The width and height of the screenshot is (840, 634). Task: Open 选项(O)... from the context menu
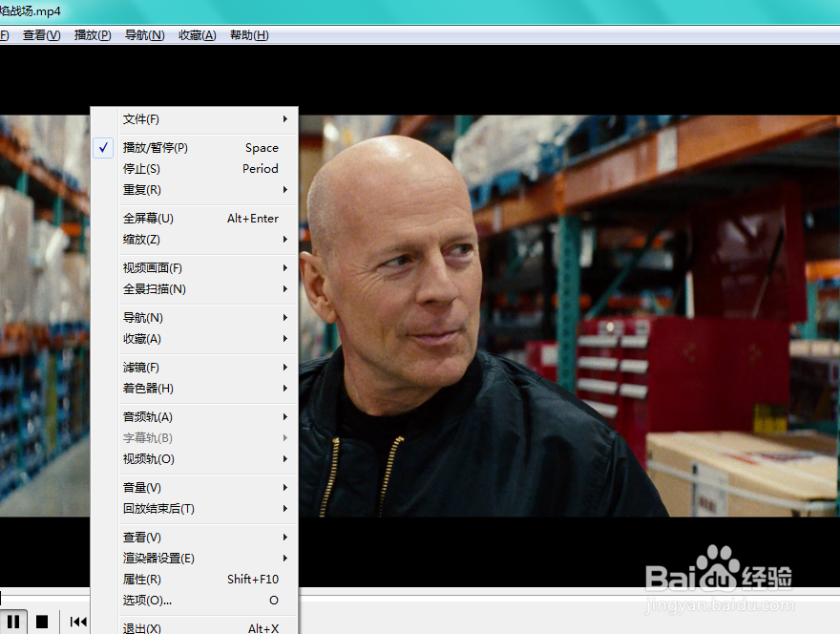[194, 601]
